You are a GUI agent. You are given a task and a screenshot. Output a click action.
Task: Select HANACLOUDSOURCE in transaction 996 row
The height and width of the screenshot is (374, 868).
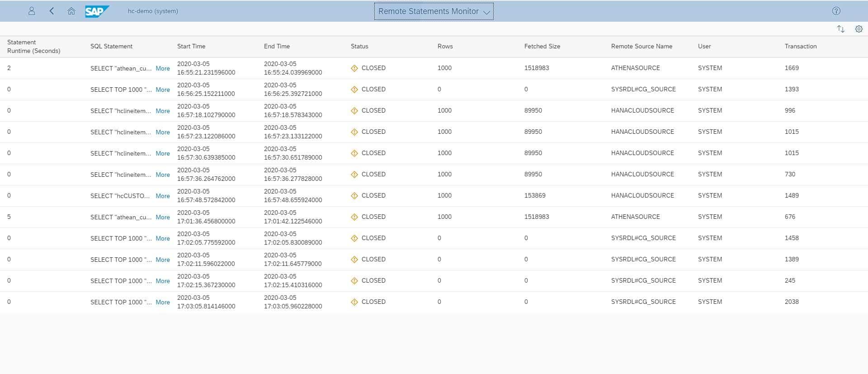[x=642, y=110]
